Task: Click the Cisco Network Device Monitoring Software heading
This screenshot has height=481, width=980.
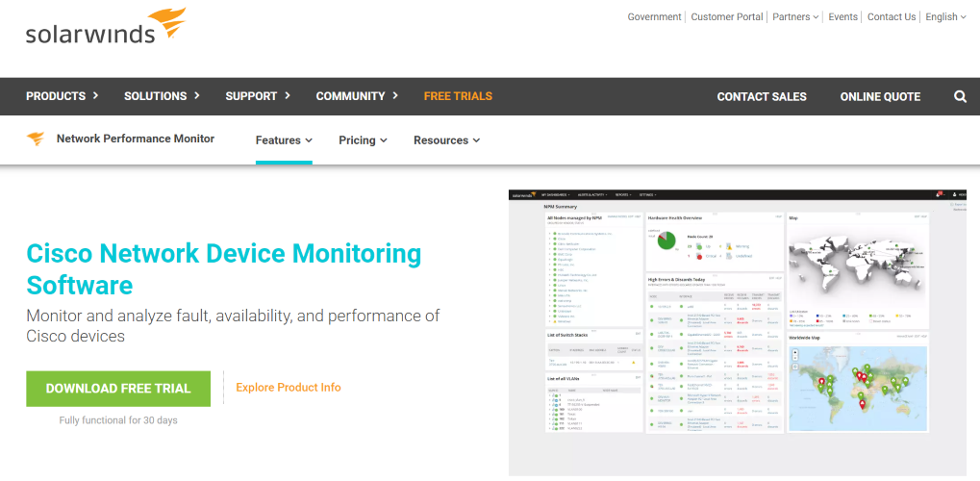Action: 224,269
